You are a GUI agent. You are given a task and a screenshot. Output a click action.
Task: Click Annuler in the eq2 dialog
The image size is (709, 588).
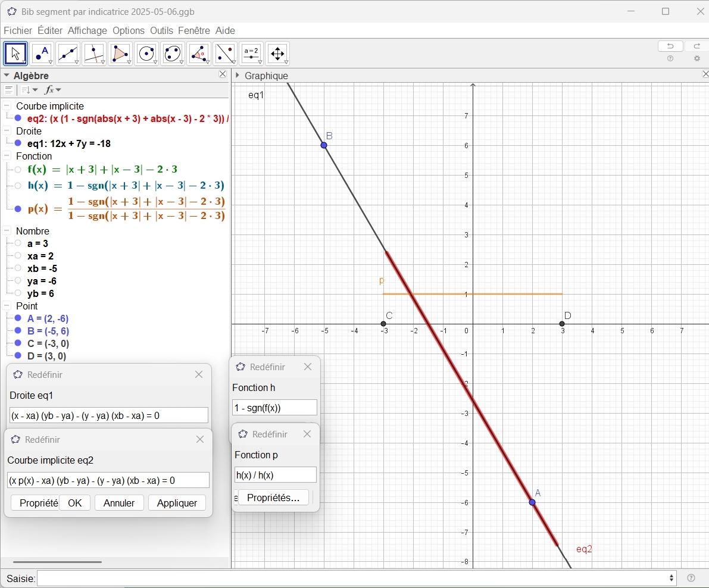[x=119, y=503]
